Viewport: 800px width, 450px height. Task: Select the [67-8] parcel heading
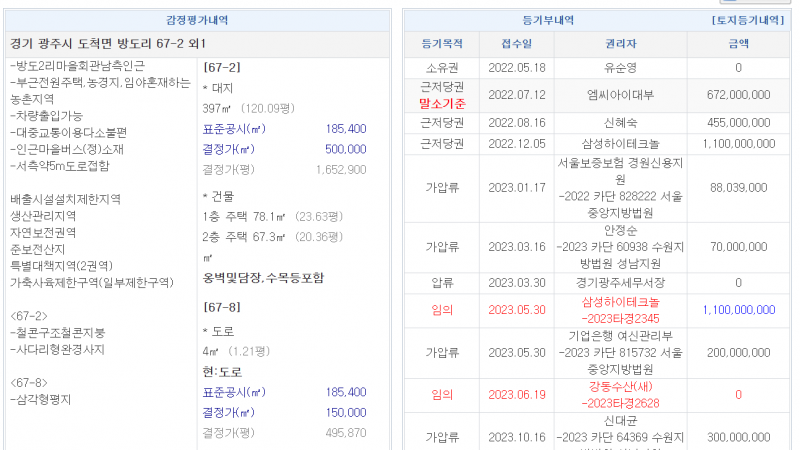click(x=221, y=308)
